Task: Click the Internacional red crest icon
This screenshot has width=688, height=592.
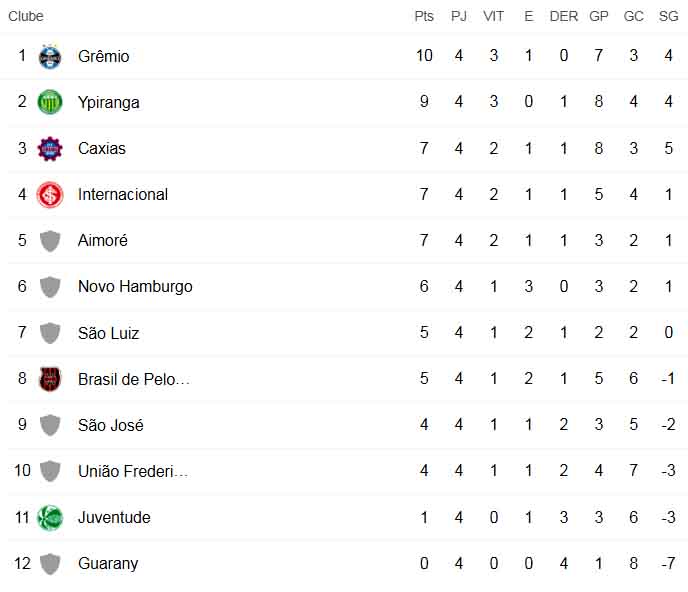Action: [50, 195]
